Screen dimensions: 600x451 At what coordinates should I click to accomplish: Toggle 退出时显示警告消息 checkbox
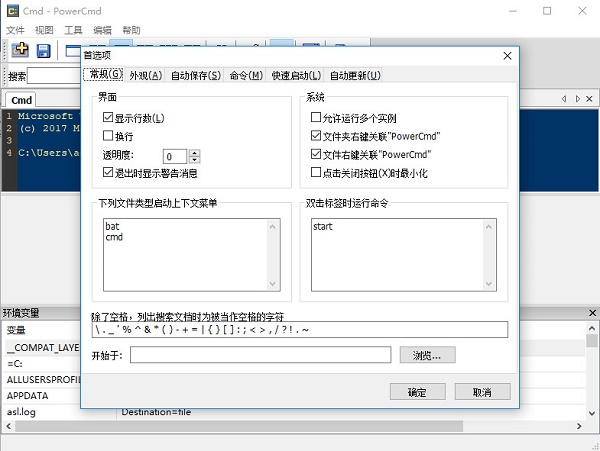point(108,172)
